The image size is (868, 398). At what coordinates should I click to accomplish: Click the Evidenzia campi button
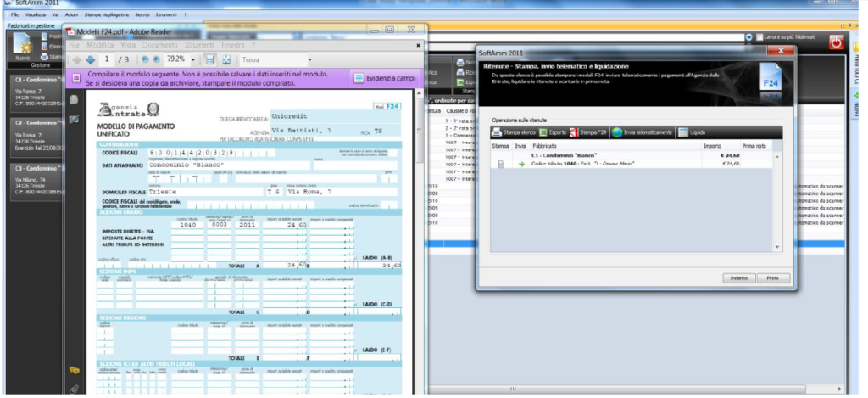point(385,78)
